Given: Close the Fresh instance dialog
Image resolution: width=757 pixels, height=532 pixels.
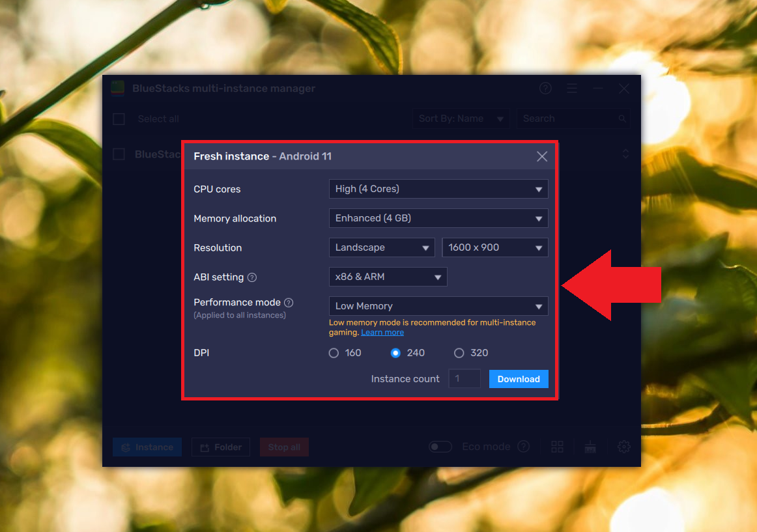Looking at the screenshot, I should tap(541, 156).
